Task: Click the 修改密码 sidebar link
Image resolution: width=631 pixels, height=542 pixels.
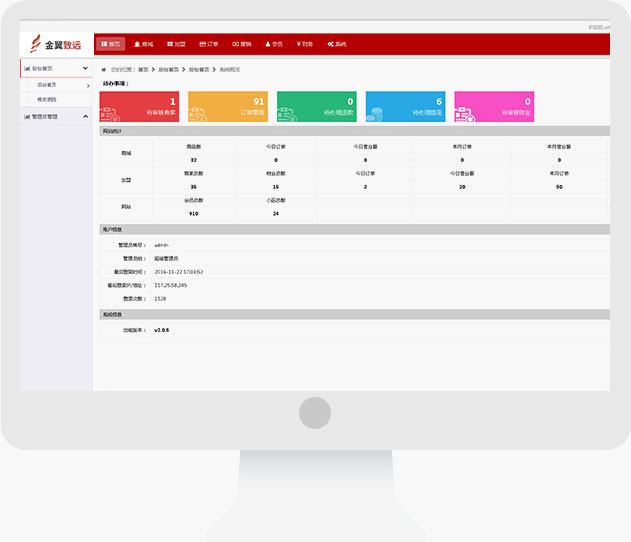Action: 47,100
